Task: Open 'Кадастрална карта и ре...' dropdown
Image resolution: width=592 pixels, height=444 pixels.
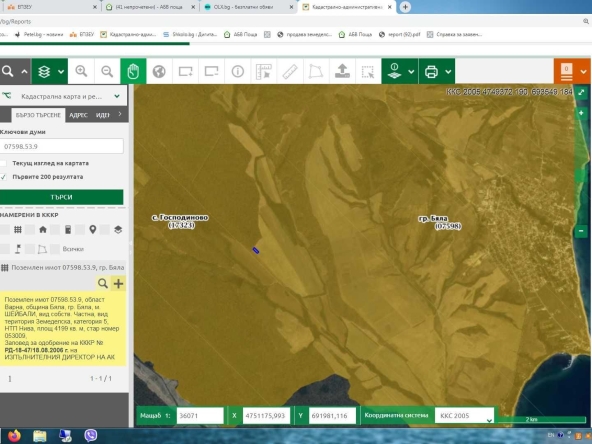Action: (x=63, y=96)
